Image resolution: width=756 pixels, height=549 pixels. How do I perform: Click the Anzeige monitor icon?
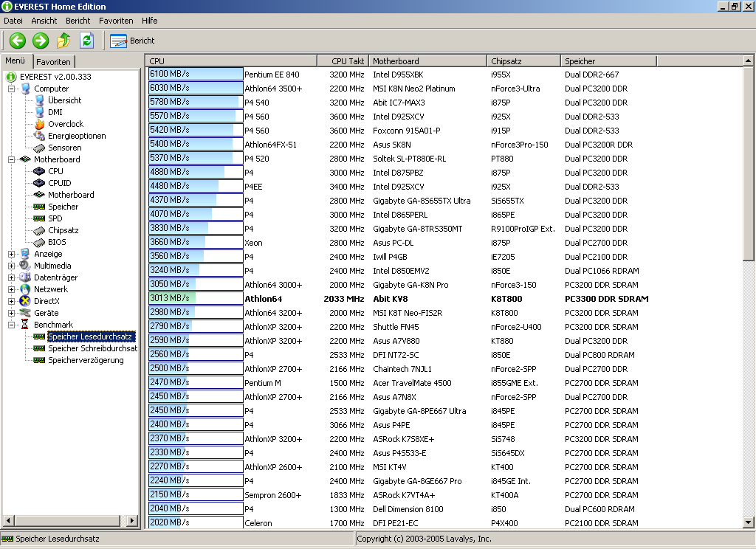(25, 254)
